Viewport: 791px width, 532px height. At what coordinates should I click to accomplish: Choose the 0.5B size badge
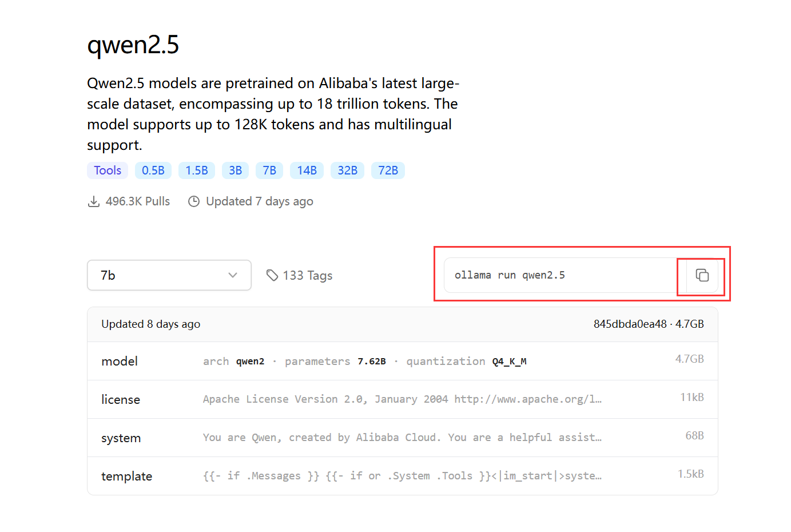(x=153, y=170)
